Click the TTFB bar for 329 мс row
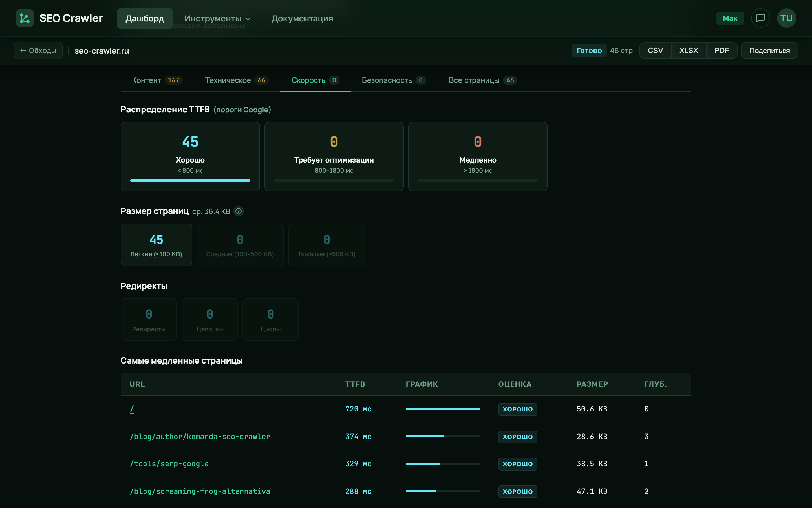 coord(443,464)
